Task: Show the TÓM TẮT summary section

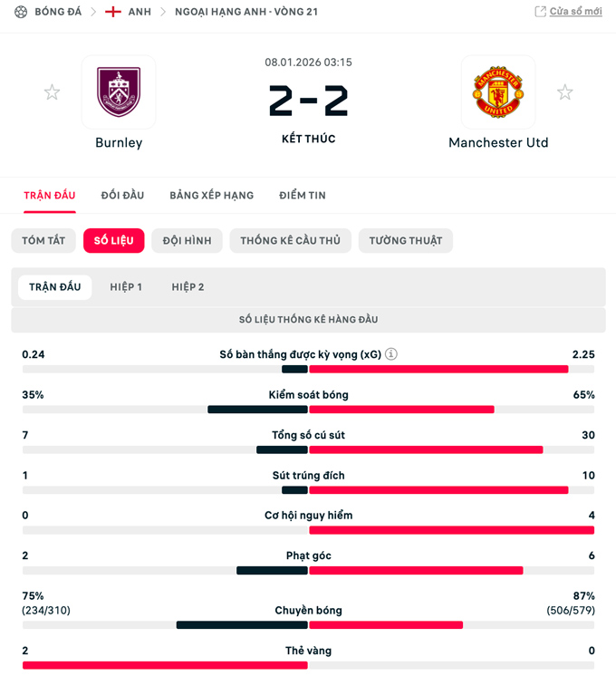Action: click(43, 240)
